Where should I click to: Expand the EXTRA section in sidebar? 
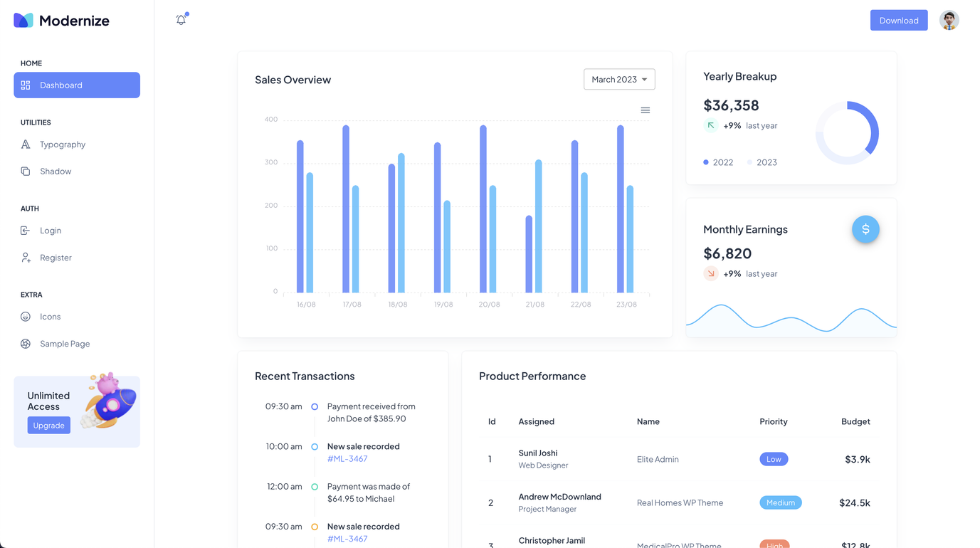coord(31,294)
